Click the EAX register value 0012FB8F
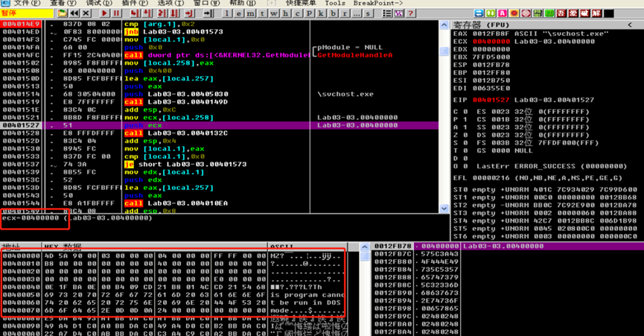 click(x=491, y=34)
